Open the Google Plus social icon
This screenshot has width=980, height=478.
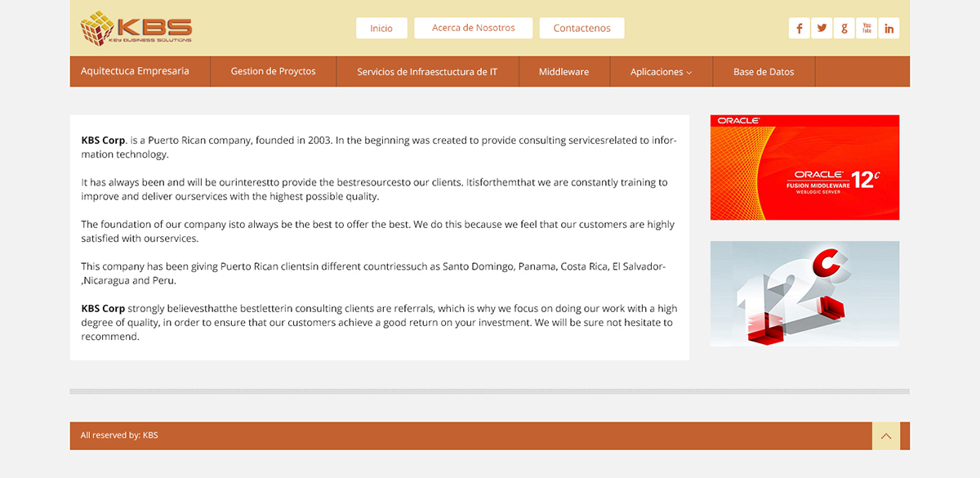[x=844, y=29]
